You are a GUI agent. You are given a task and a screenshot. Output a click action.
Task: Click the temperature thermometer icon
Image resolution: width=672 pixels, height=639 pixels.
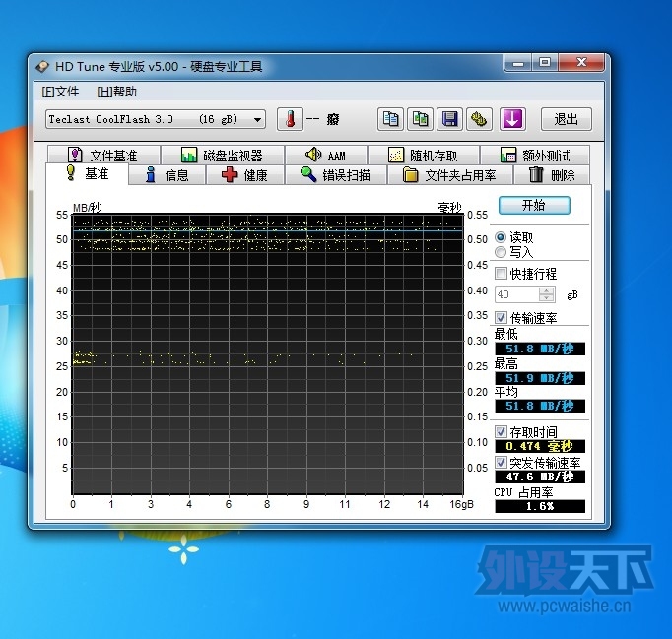pos(290,119)
